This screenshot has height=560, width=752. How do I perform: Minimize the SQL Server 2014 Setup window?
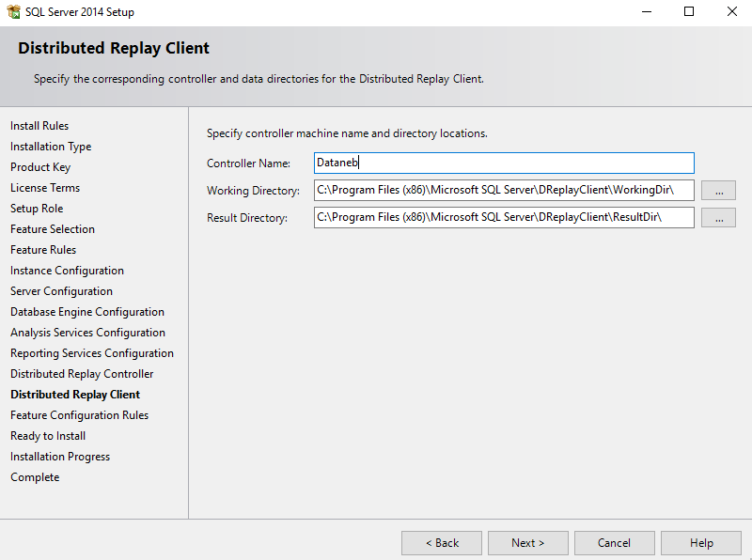click(x=647, y=11)
